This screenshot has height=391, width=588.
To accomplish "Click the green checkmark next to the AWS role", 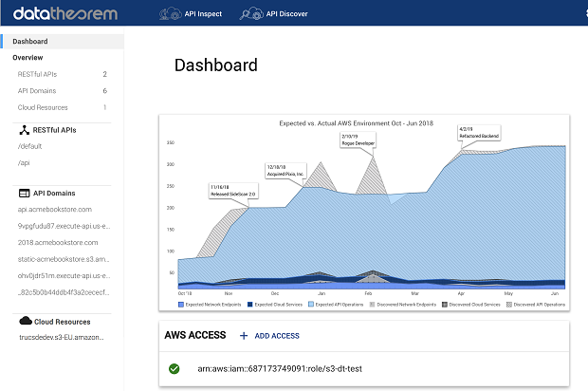I will click(174, 368).
